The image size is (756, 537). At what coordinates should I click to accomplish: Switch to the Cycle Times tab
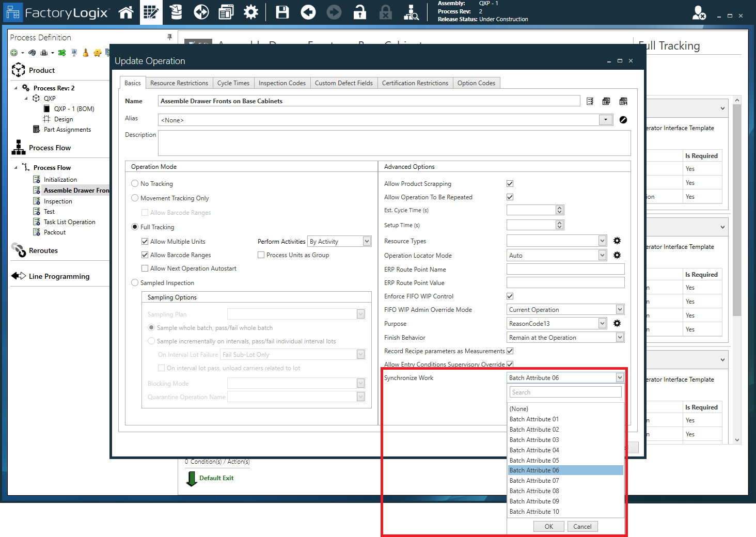click(233, 83)
